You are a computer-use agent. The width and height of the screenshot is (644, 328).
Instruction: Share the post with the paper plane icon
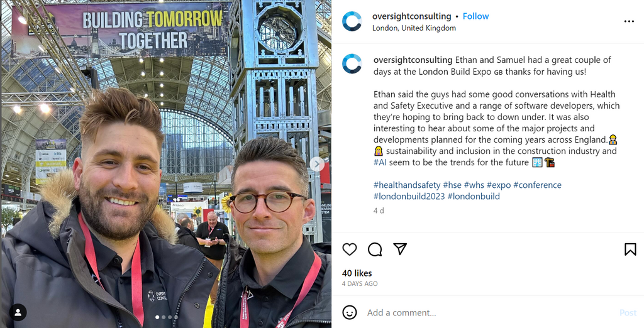399,249
